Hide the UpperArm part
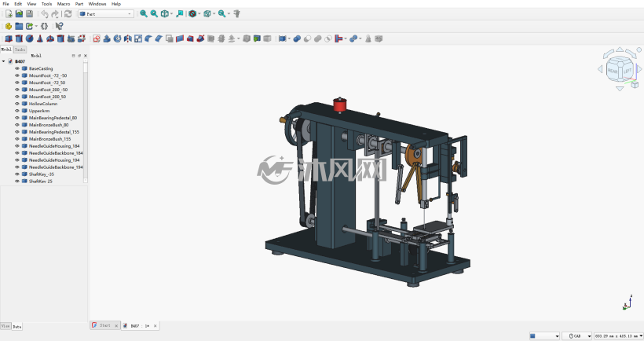Image resolution: width=644 pixels, height=341 pixels. tap(17, 111)
